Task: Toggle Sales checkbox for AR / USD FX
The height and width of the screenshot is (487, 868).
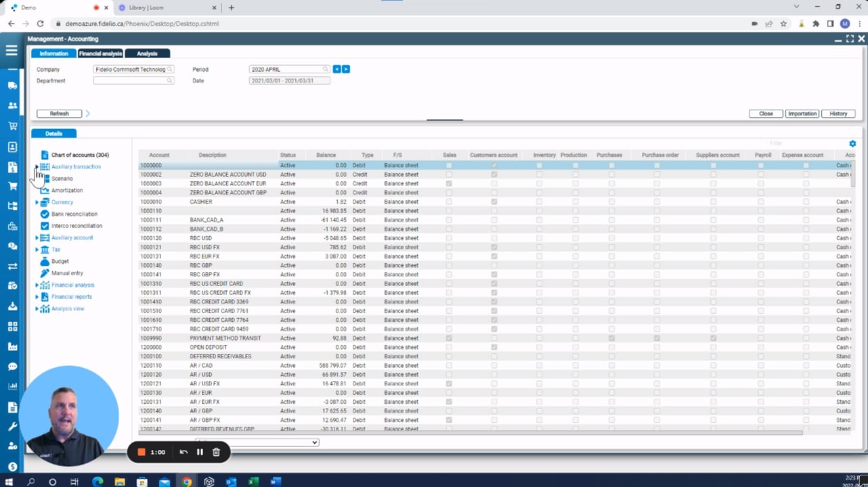Action: click(449, 384)
